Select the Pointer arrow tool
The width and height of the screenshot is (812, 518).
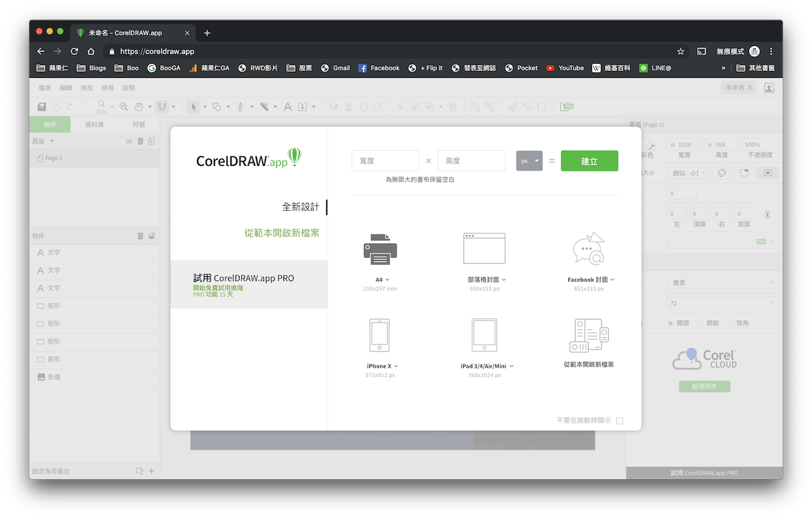pyautogui.click(x=194, y=107)
